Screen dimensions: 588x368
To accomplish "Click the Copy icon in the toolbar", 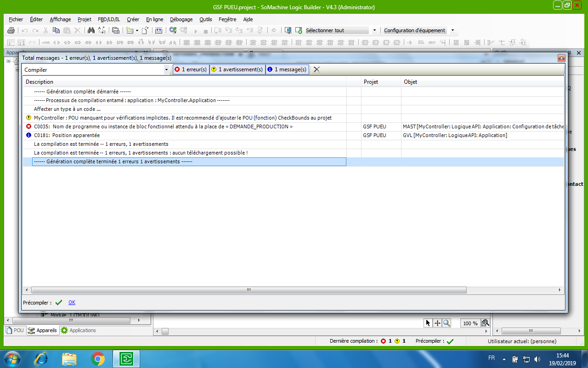I will point(56,30).
